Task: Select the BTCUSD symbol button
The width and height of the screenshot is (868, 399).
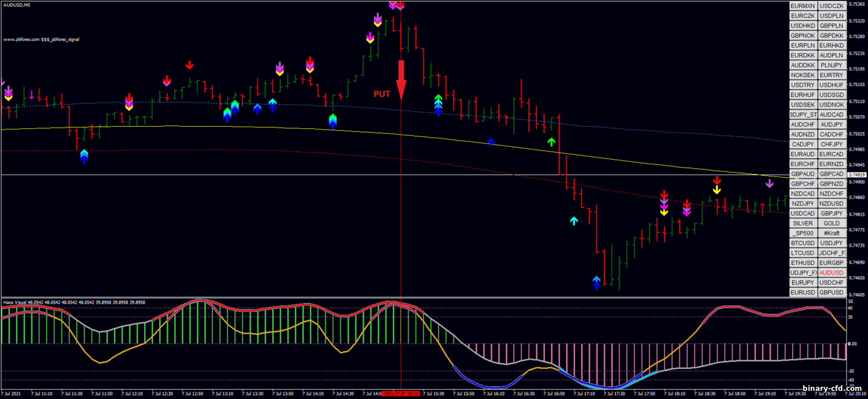Action: 803,243
